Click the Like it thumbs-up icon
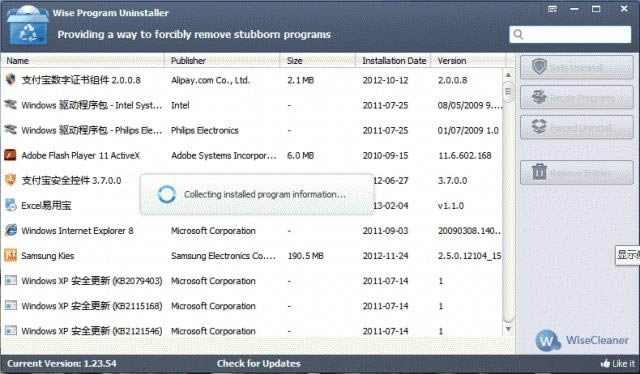This screenshot has height=374, width=640. point(605,363)
